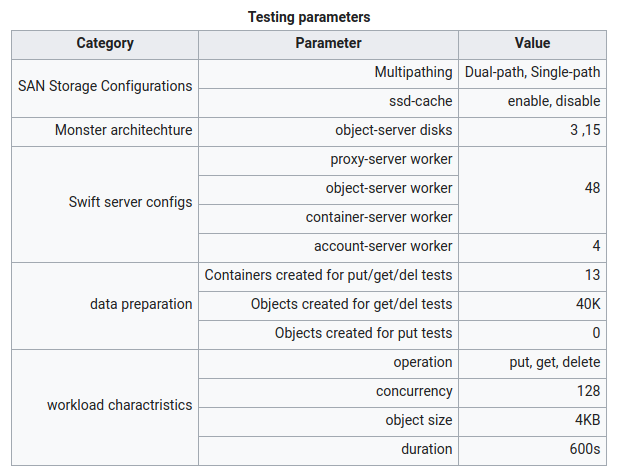Click the Swift server configs cell
Viewport: 621px width, 475px height.
coord(130,202)
